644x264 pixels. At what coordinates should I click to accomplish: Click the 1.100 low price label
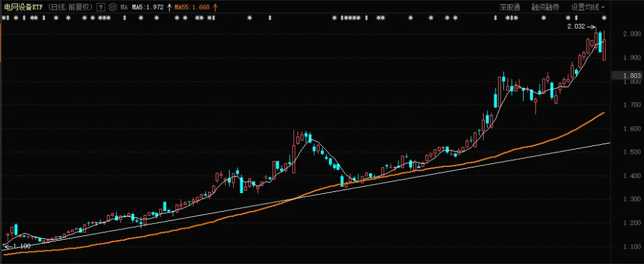(22, 246)
